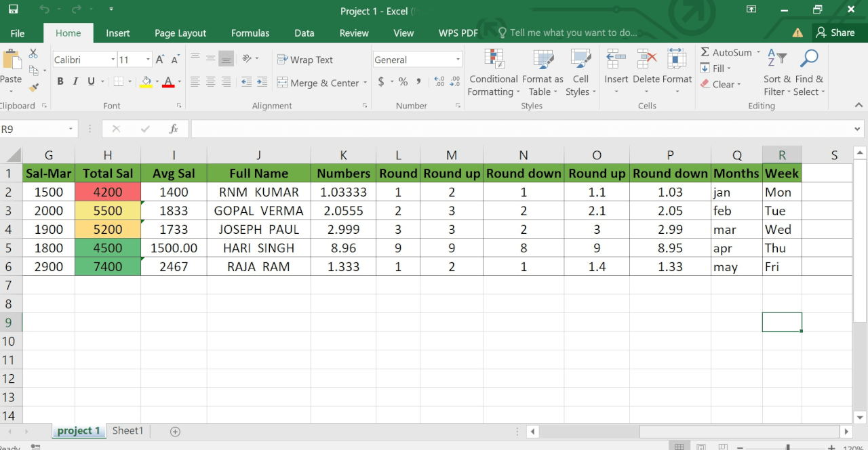868x450 pixels.
Task: Click the Insert Function fx icon
Action: pos(174,129)
